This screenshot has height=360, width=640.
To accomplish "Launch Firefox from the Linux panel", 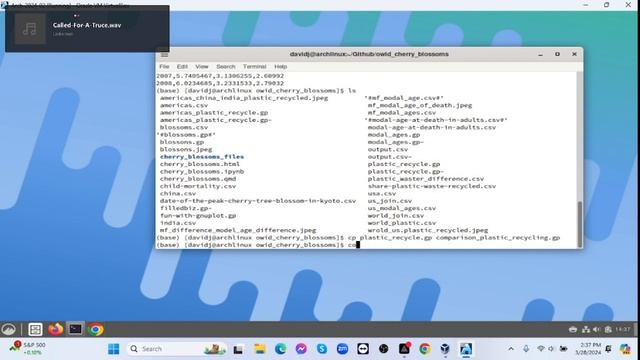I will (56, 329).
